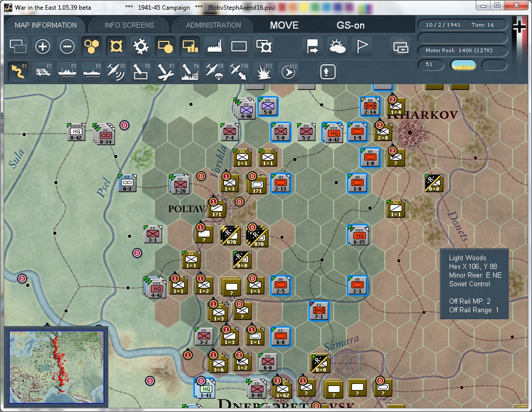Click the GS-on label
The height and width of the screenshot is (412, 532).
[350, 25]
